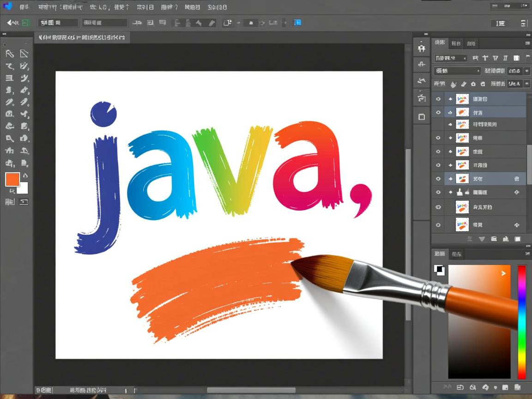Swap foreground and background colors with the small arrow
532x399 pixels.
[x=26, y=175]
